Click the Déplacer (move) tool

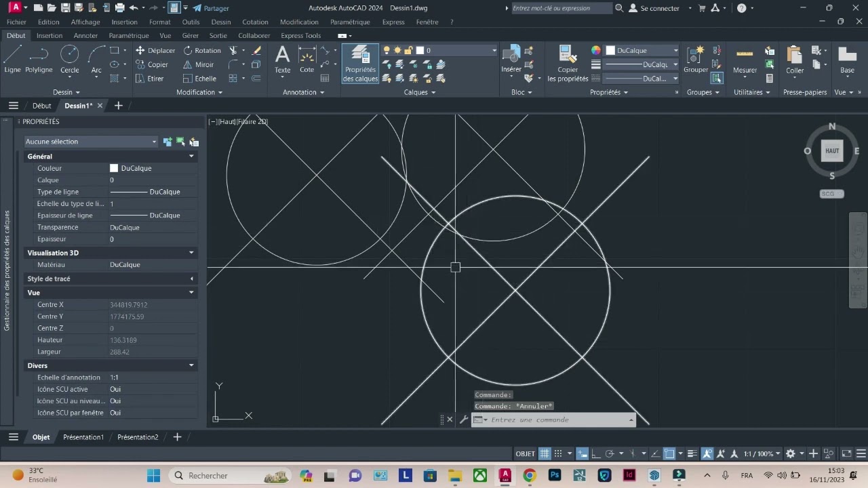155,50
